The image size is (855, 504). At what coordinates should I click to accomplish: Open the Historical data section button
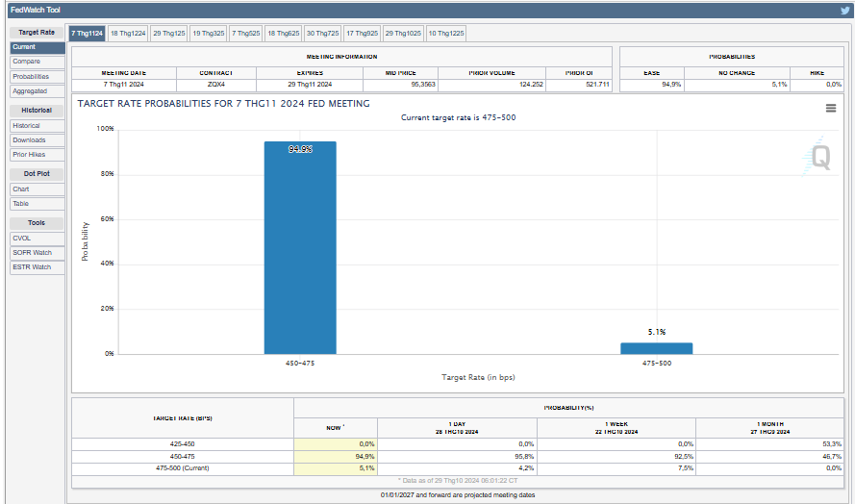pos(37,126)
